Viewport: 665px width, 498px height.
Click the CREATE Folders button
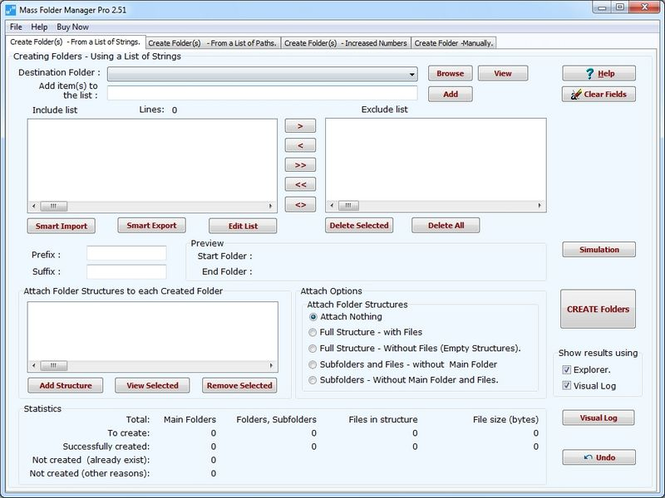pyautogui.click(x=598, y=309)
